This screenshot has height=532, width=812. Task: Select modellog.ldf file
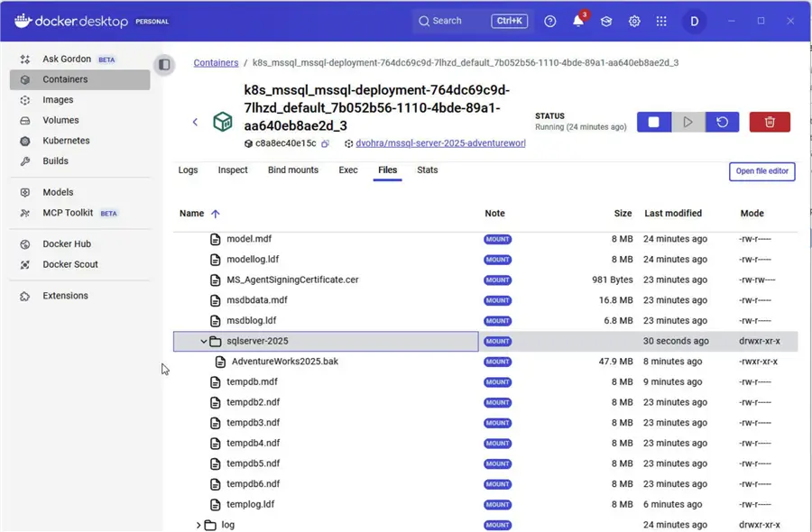pyautogui.click(x=253, y=260)
